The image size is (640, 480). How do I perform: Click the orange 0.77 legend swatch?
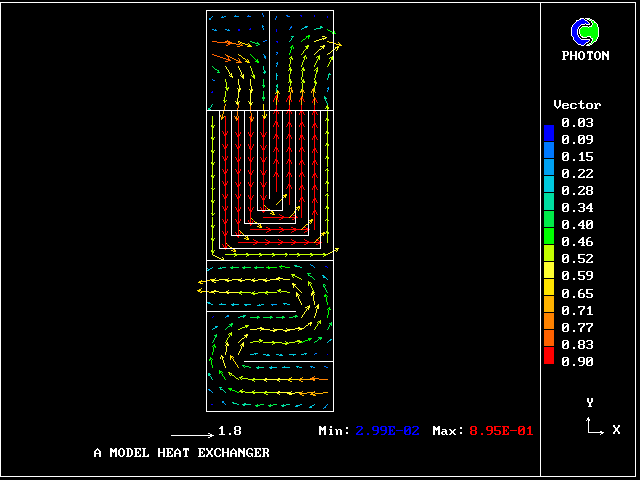548,324
